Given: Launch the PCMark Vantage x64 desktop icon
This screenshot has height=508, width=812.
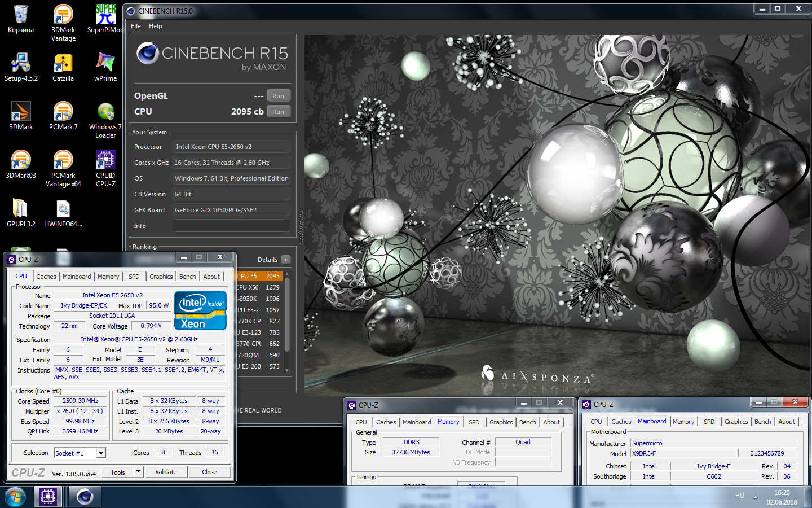Looking at the screenshot, I should coord(63,169).
